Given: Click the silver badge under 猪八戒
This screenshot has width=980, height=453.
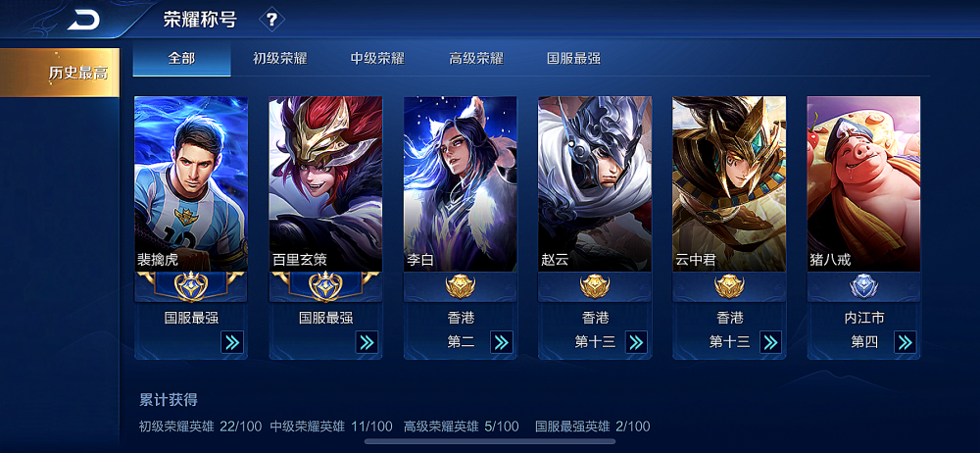Looking at the screenshot, I should click(863, 287).
